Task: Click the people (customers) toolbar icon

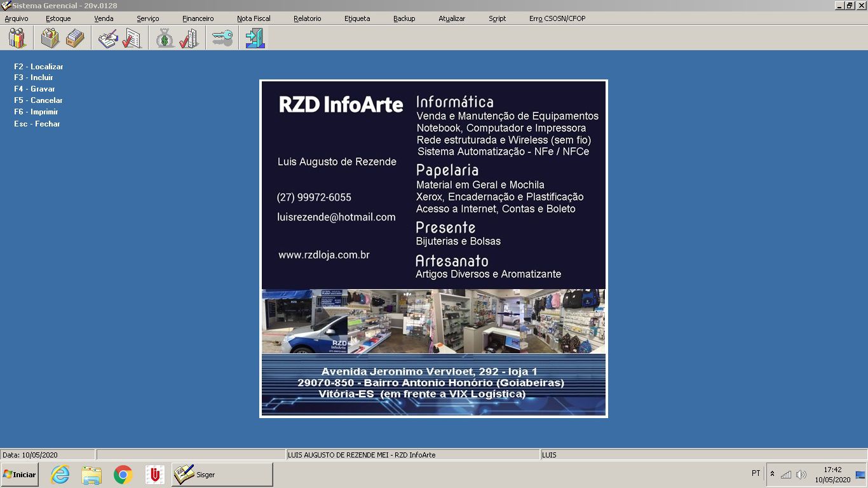Action: 17,38
